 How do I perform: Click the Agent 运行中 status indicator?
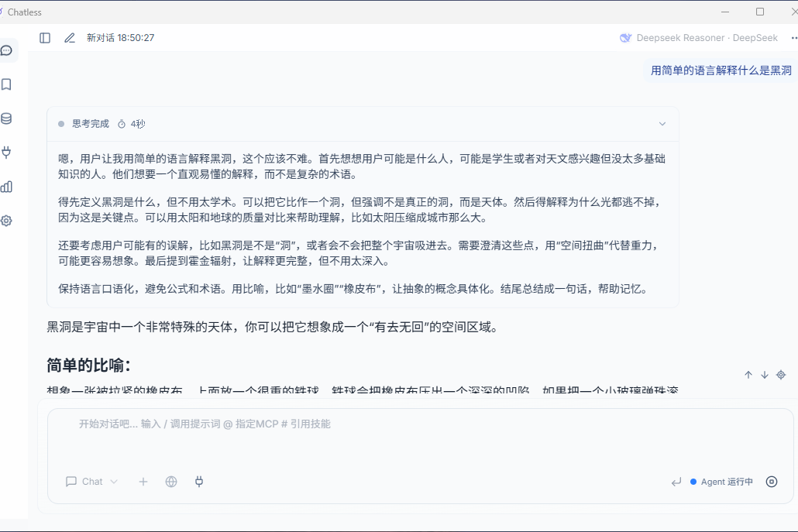(x=721, y=482)
